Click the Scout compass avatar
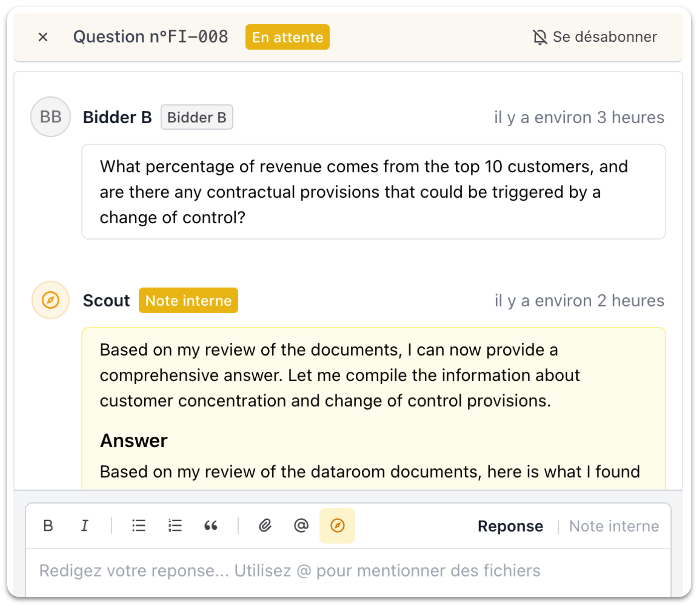This screenshot has height=608, width=700. coord(50,300)
